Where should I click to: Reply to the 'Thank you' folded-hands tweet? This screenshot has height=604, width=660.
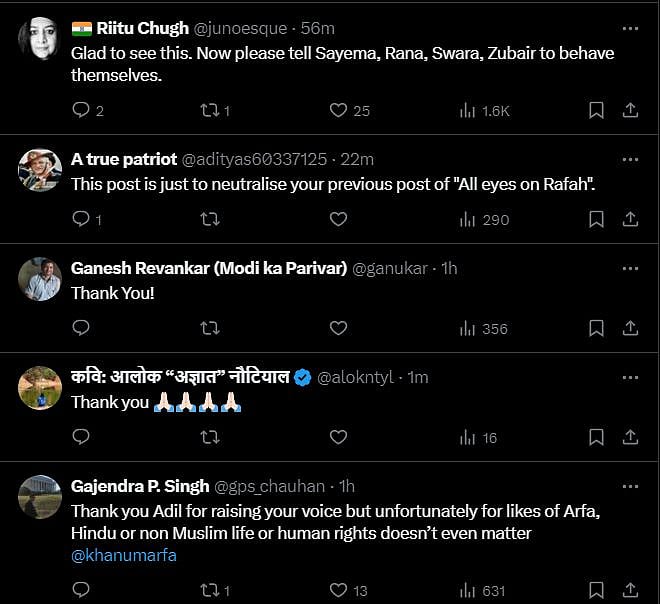tap(82, 437)
